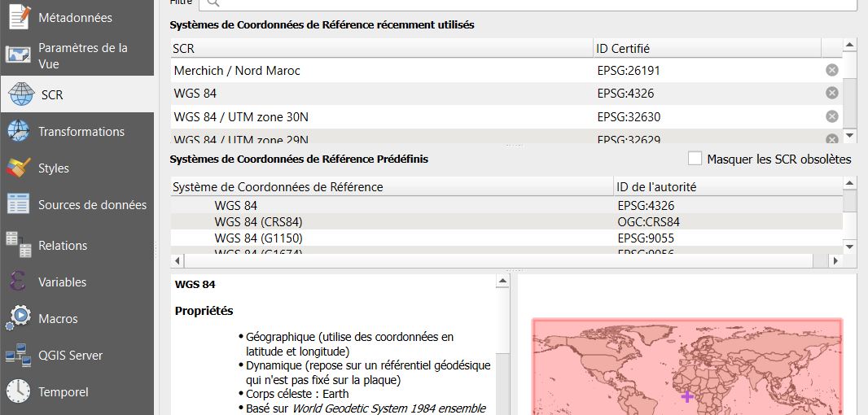Open the Macros gear icon
Screen dimensions: 868x415
[x=18, y=319]
